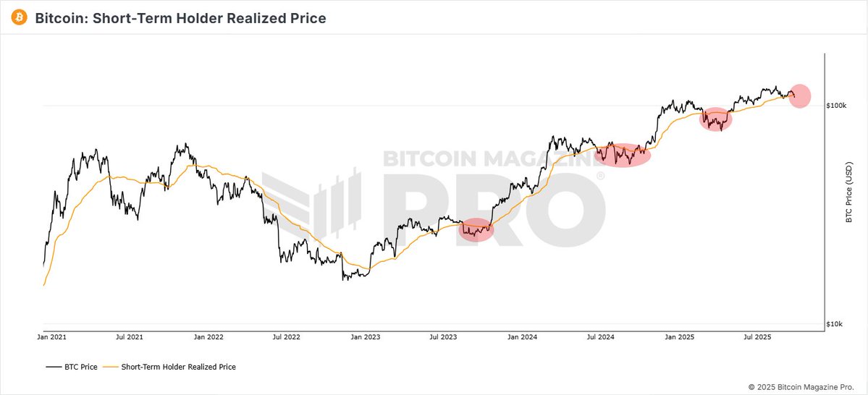Select the Jul 2025 x-axis label

pos(757,336)
